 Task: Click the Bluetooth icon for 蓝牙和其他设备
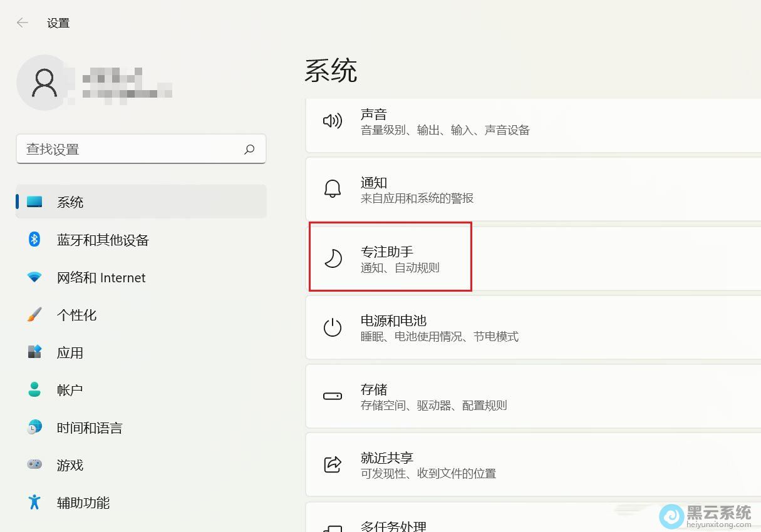pos(34,240)
